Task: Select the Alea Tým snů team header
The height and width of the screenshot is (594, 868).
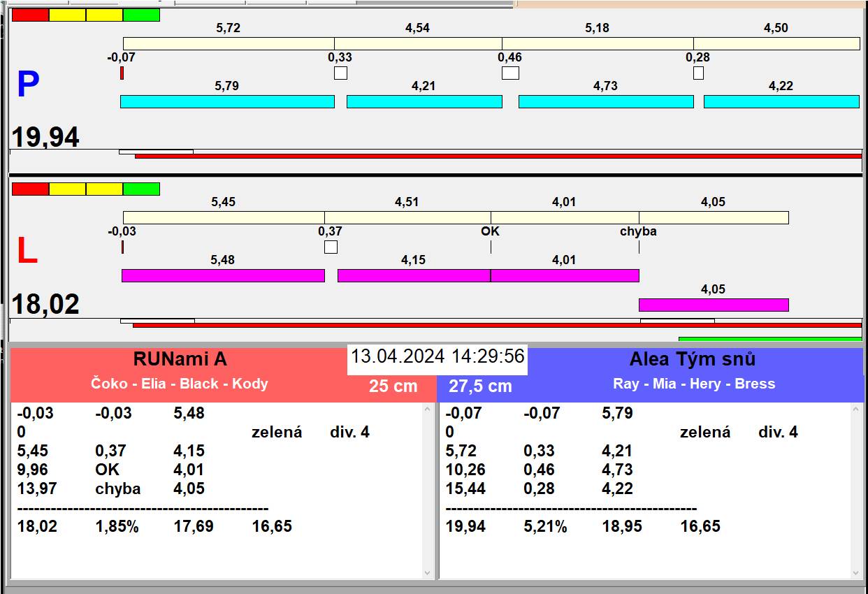Action: pos(692,359)
